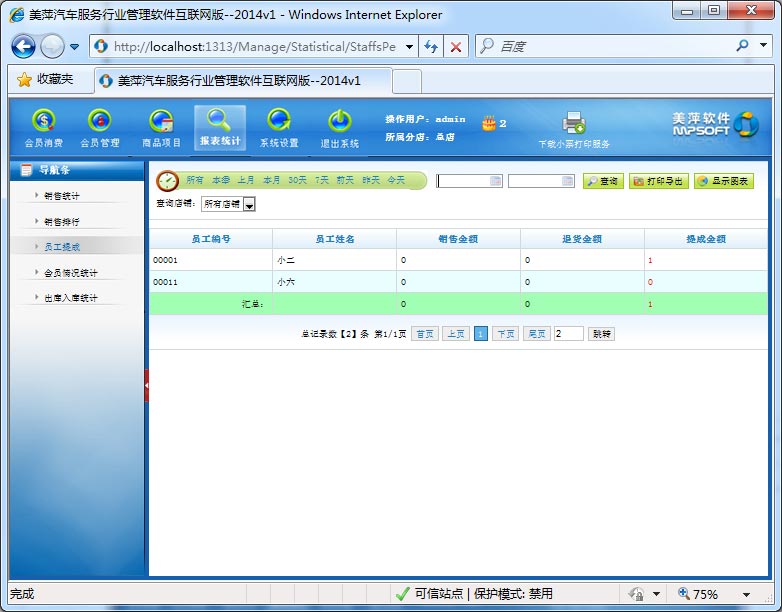Screen dimensions: 782x612
Task: Open 销售统计 in the navigation sidebar
Action: (x=62, y=195)
